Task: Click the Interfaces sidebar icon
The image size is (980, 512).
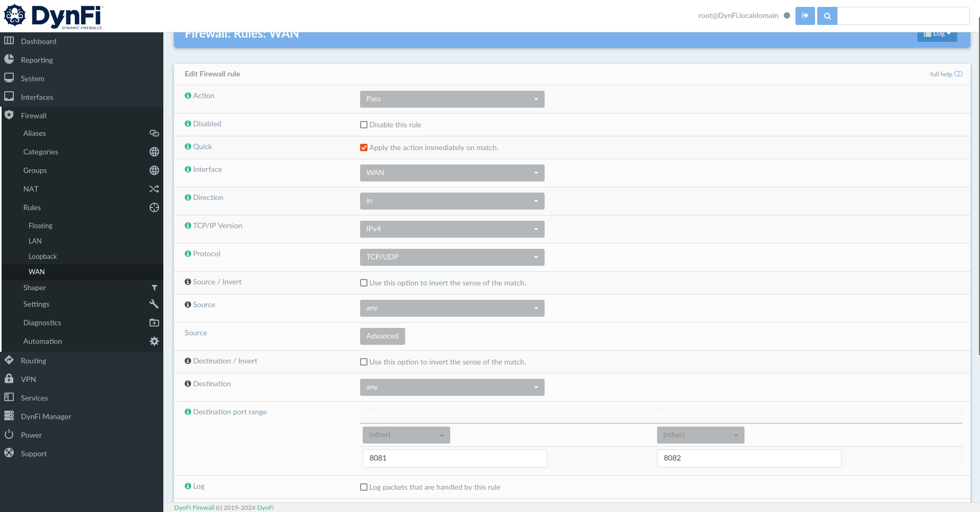Action: click(x=9, y=97)
